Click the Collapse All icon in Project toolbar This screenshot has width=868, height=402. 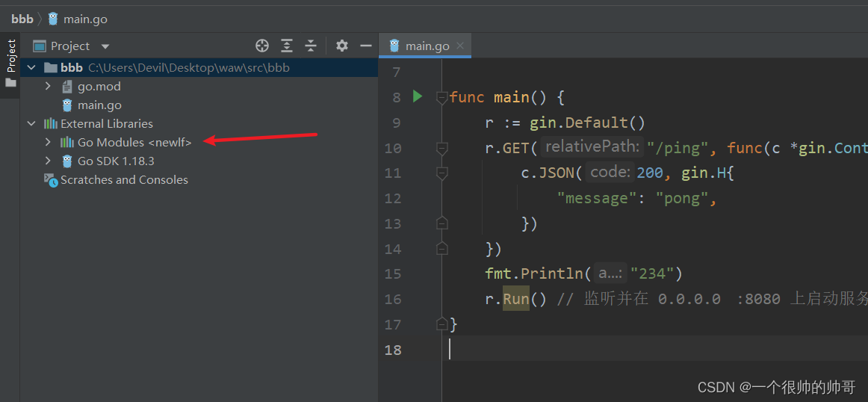(x=311, y=46)
